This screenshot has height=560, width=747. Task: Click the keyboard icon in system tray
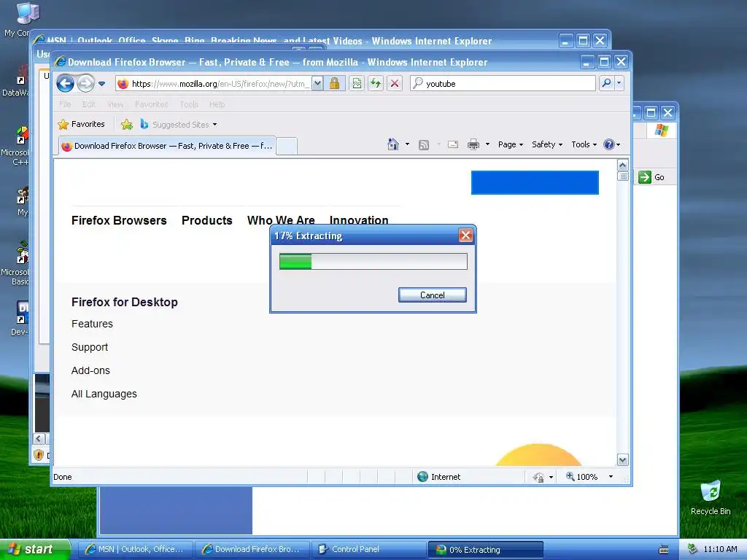pos(664,550)
